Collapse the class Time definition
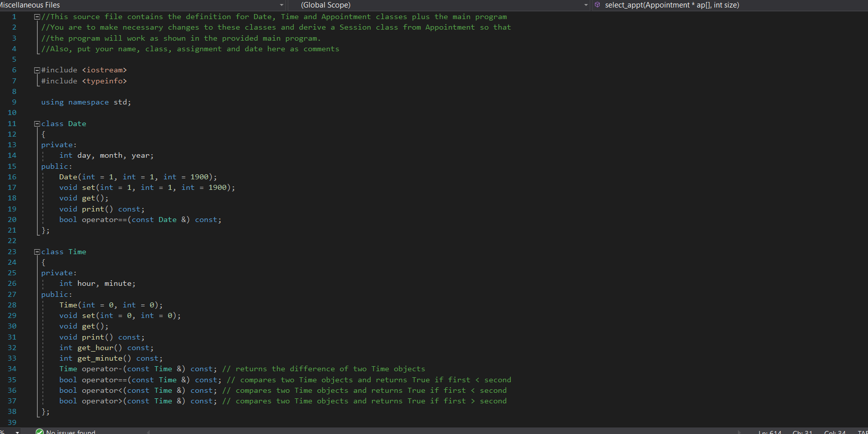The image size is (868, 434). [x=37, y=252]
